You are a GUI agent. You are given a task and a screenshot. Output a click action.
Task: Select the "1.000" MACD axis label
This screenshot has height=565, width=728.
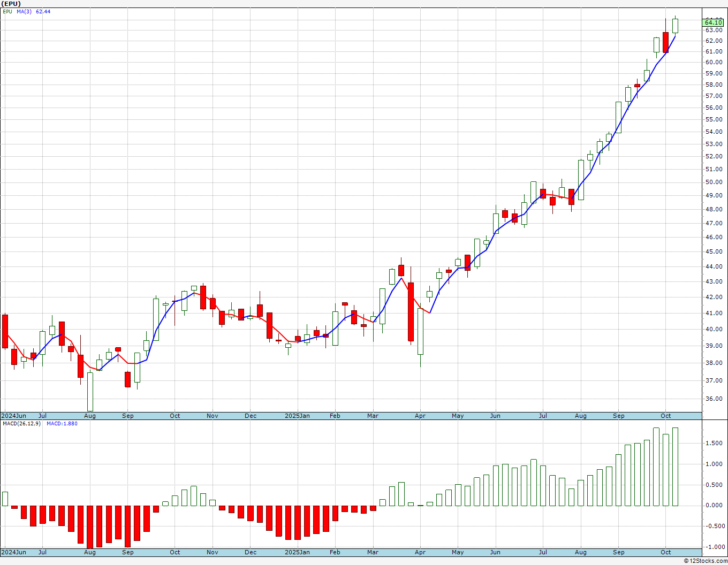coord(713,464)
